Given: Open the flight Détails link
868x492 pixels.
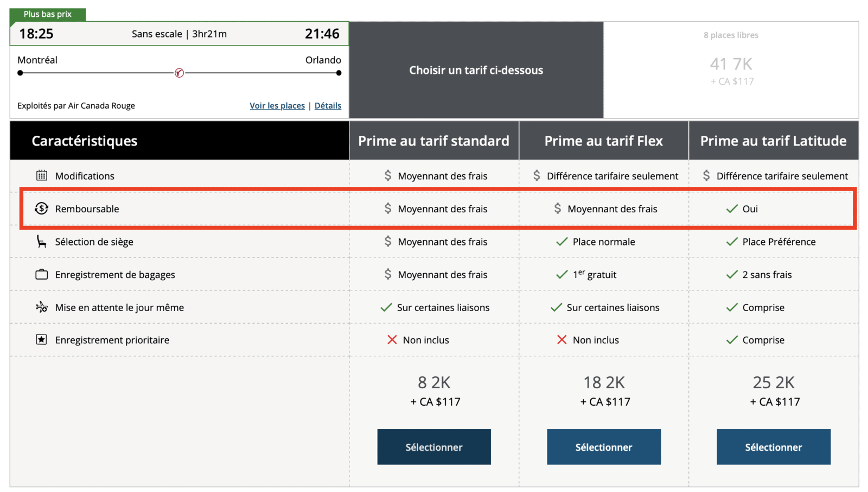Looking at the screenshot, I should (x=328, y=106).
